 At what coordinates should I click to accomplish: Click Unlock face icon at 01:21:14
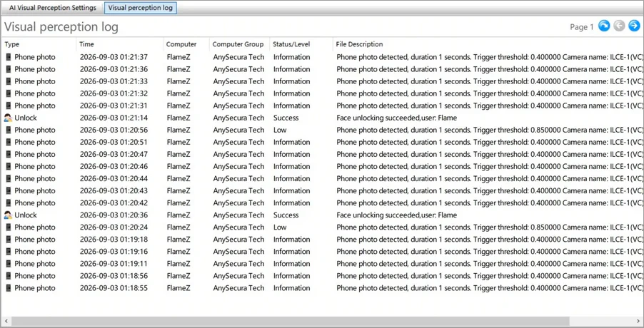pos(9,118)
